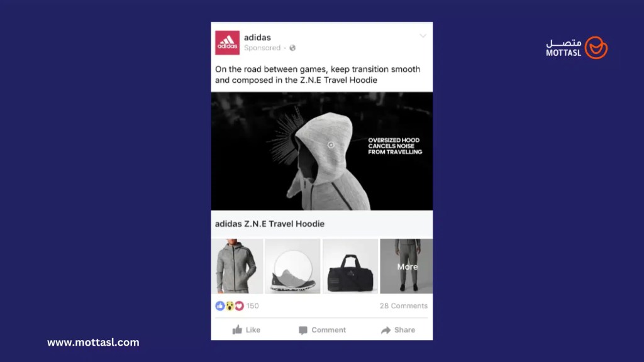Click the adidas logo profile picture
644x362 pixels.
click(227, 43)
